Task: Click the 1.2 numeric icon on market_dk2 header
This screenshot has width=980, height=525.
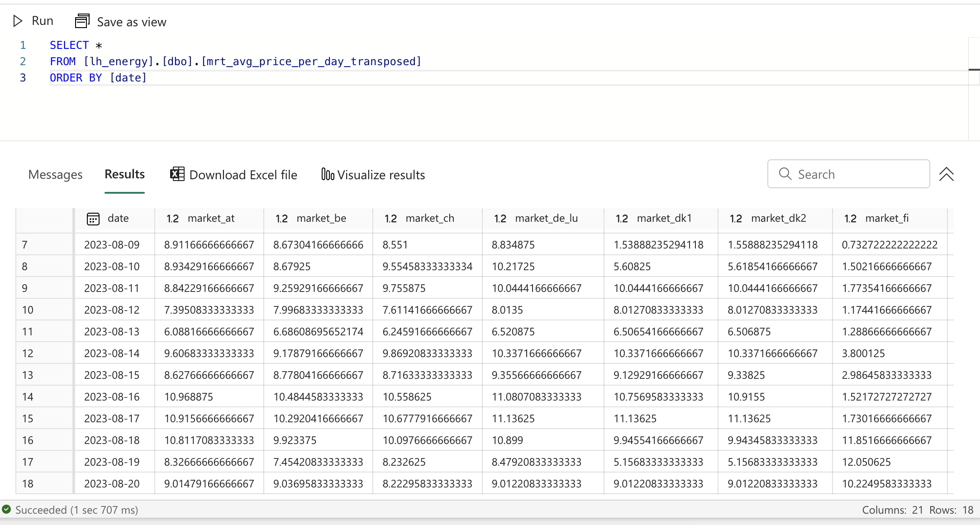Action: 736,219
